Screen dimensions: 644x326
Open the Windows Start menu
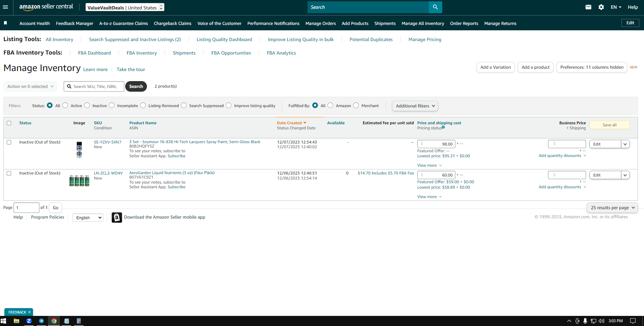3,321
